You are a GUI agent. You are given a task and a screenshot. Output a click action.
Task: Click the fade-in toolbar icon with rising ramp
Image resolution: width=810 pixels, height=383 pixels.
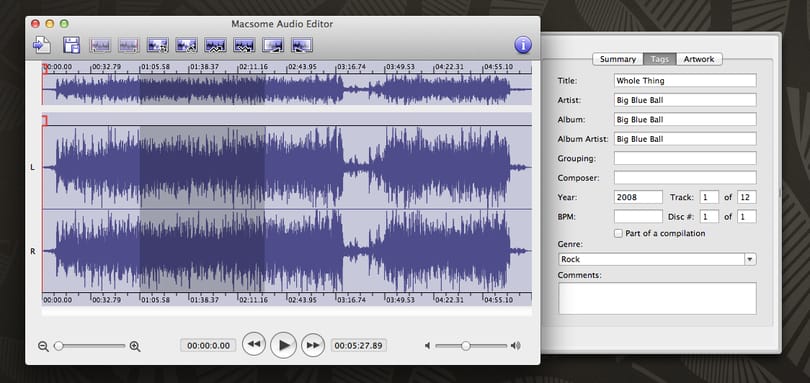point(273,45)
